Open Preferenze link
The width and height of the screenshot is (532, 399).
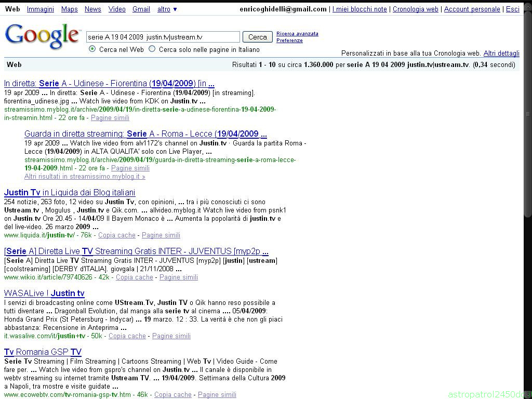(289, 41)
